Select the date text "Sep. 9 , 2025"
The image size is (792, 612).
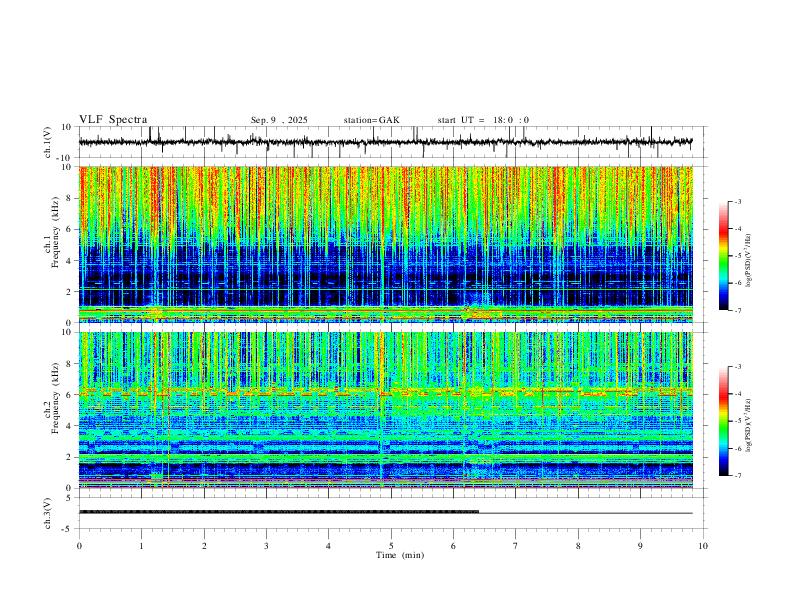(x=279, y=120)
